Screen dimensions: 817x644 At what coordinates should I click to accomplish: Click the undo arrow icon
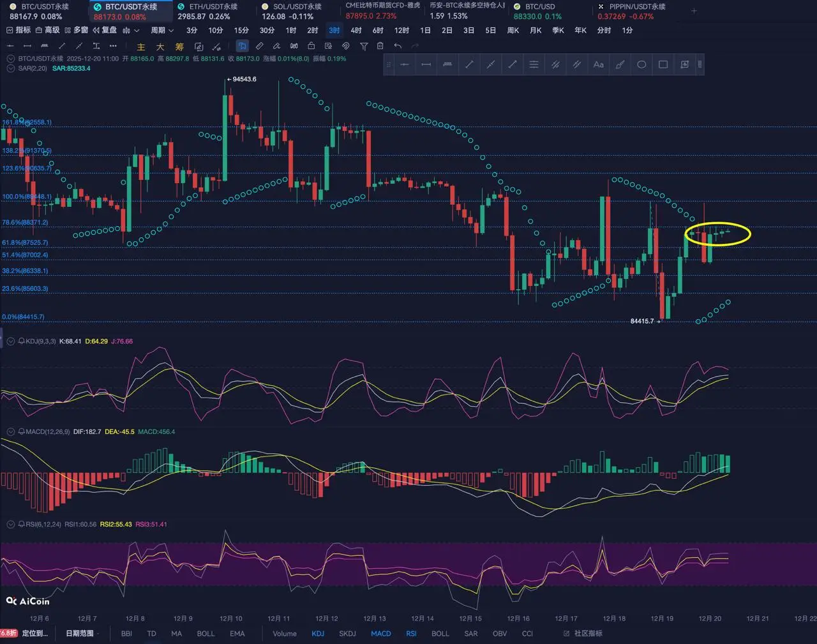tap(398, 46)
